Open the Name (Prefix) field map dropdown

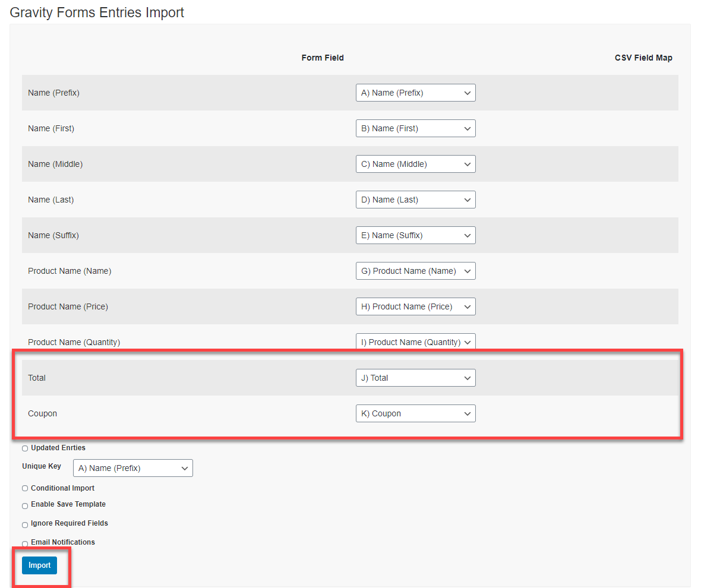pyautogui.click(x=415, y=93)
